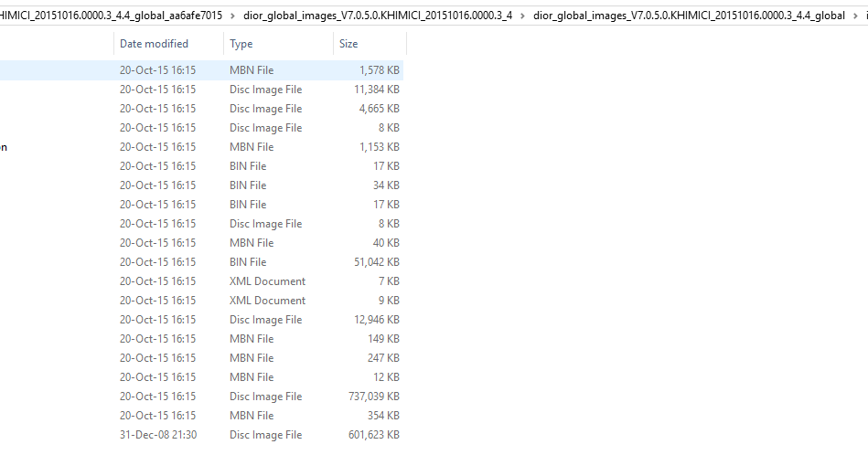Click Disc Image File type in 4,665 KB row

click(x=266, y=109)
